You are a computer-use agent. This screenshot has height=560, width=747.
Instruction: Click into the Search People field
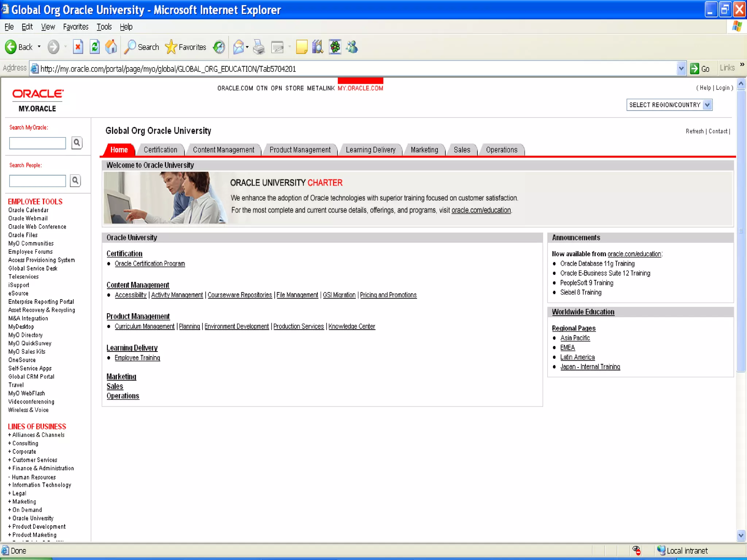coord(38,181)
